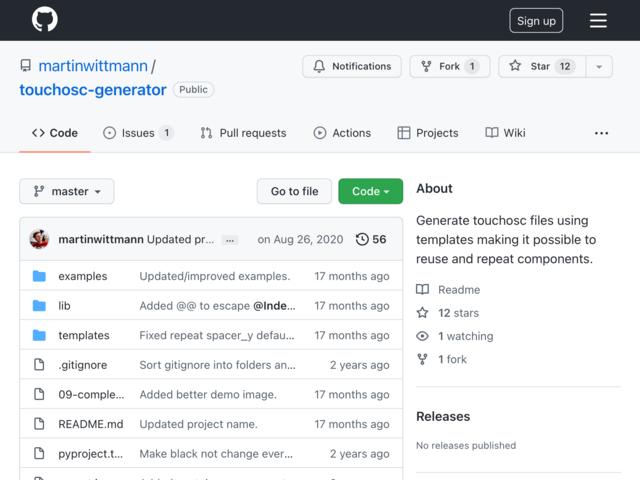Image resolution: width=640 pixels, height=480 pixels.
Task: Switch to the Pull requests tab
Action: click(243, 133)
